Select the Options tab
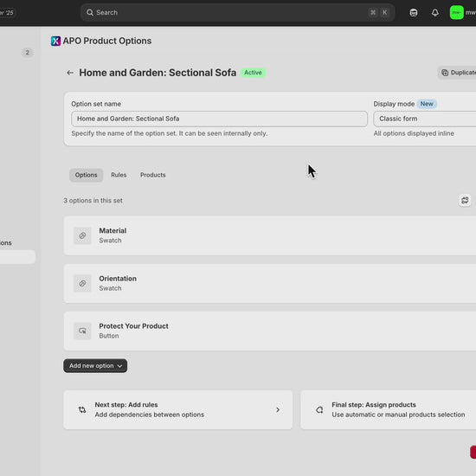The height and width of the screenshot is (476, 476). click(x=87, y=175)
